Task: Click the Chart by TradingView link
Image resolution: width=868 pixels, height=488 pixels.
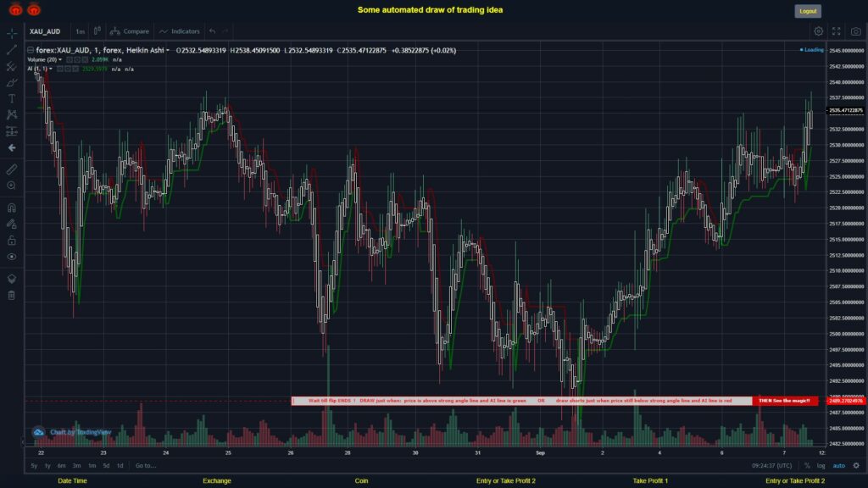Action: [81, 432]
